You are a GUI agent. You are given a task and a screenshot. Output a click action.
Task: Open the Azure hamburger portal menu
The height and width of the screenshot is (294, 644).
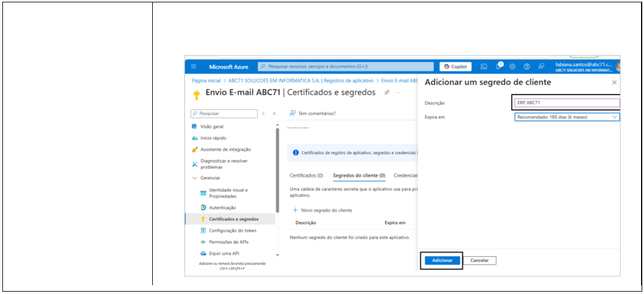(193, 66)
